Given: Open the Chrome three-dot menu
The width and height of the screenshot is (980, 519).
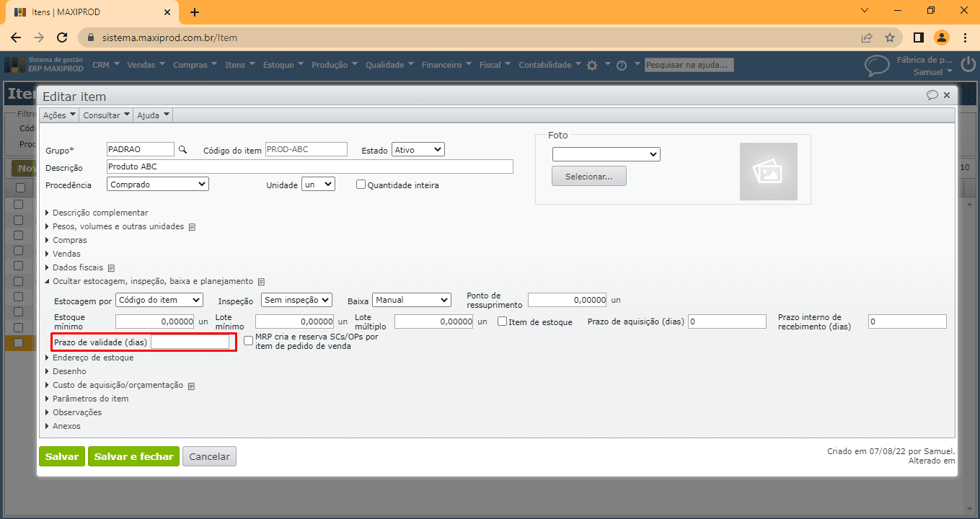Looking at the screenshot, I should (x=965, y=37).
